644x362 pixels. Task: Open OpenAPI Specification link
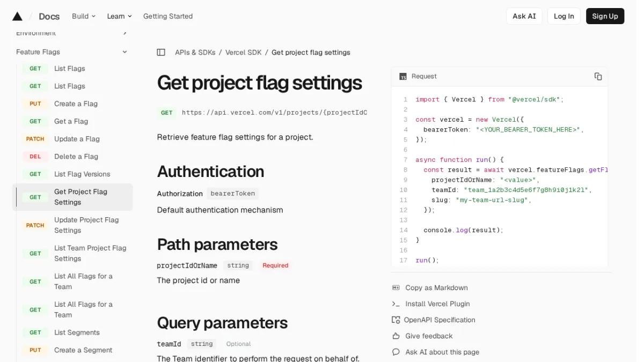440,320
